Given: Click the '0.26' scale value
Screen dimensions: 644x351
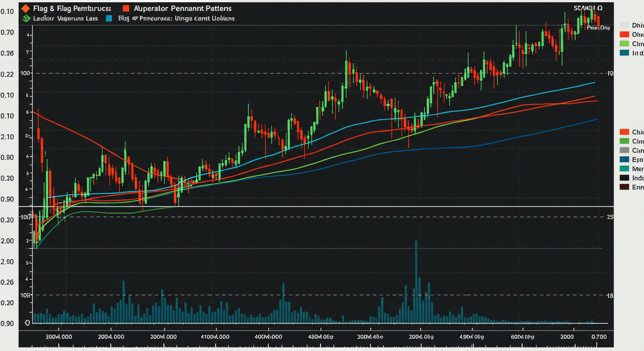Looking at the screenshot, I should click(7, 282).
